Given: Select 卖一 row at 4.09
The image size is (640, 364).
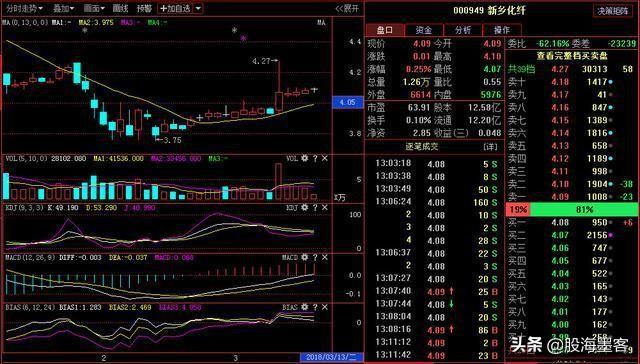Looking at the screenshot, I should [572, 197].
